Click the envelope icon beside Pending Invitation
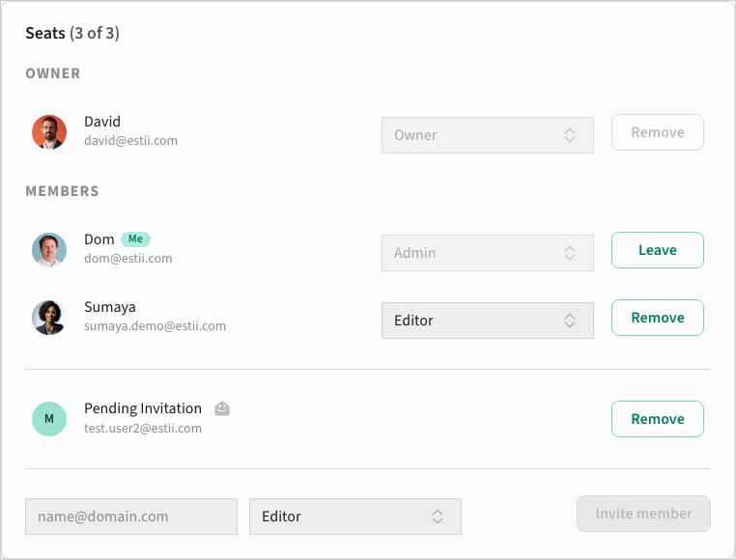 (222, 408)
